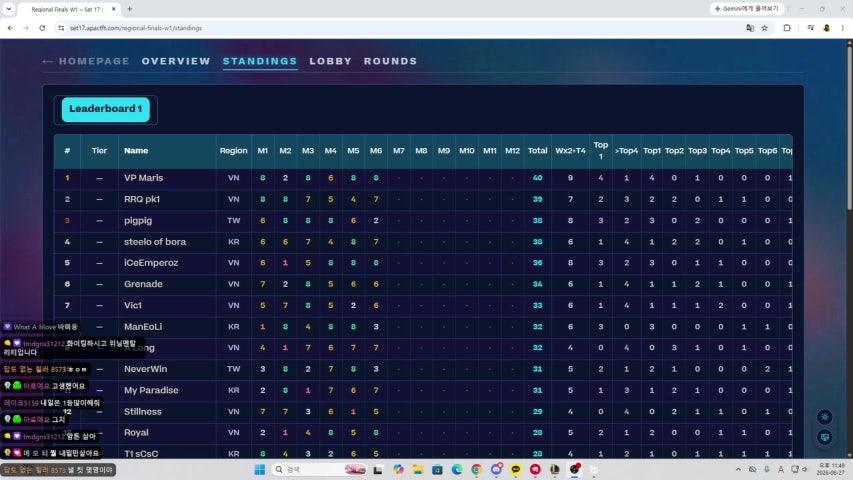Click the M6 column header

click(x=376, y=151)
